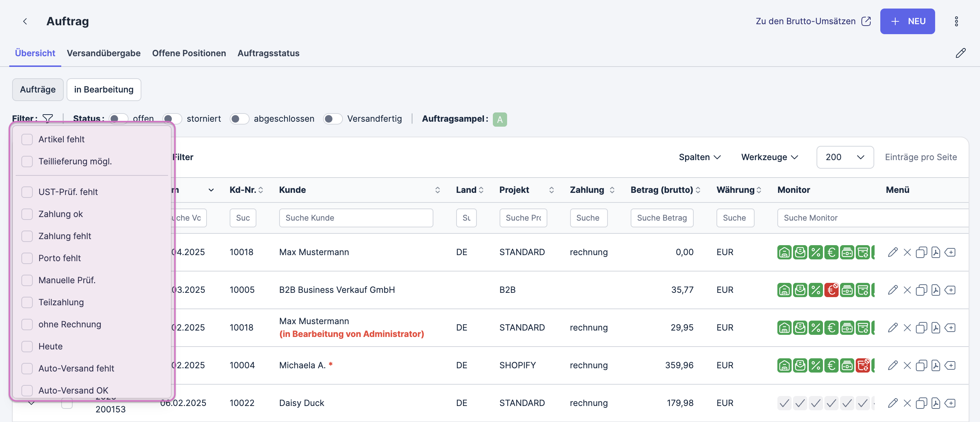Open the Offene Positionen tab
The image size is (980, 422).
189,53
